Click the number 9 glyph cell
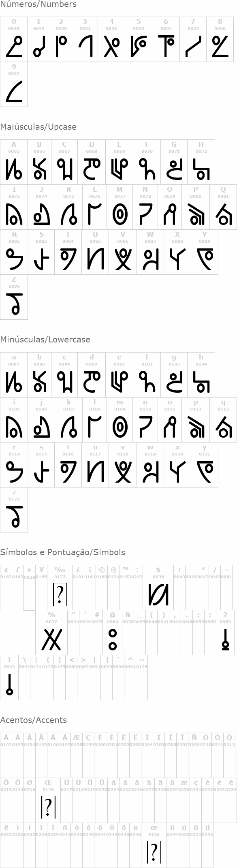 (14, 84)
